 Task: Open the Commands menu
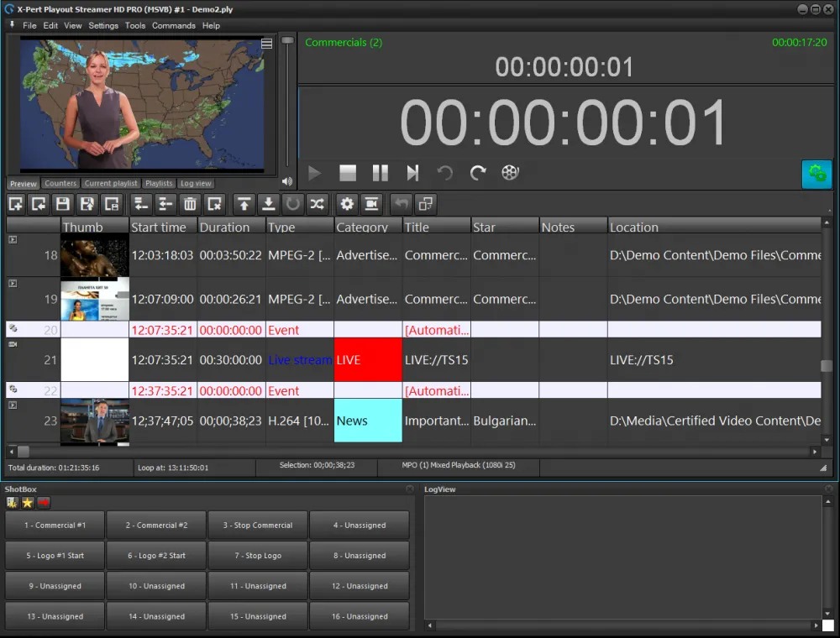[174, 25]
